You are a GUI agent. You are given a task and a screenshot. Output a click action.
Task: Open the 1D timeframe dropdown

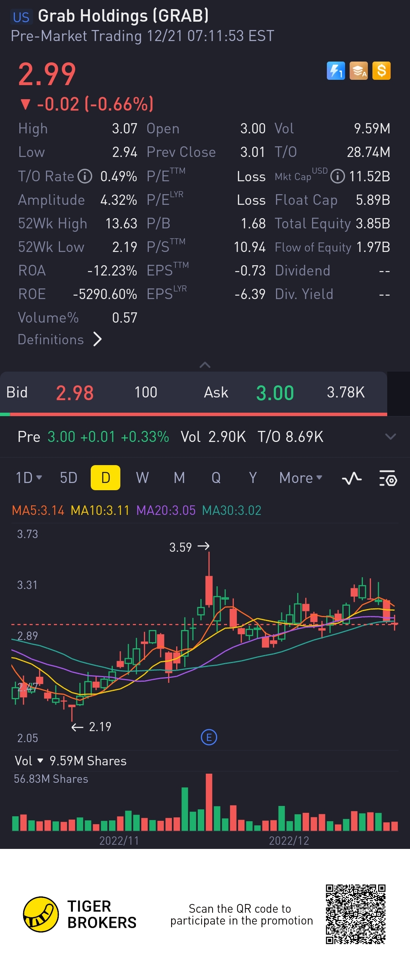pos(29,478)
